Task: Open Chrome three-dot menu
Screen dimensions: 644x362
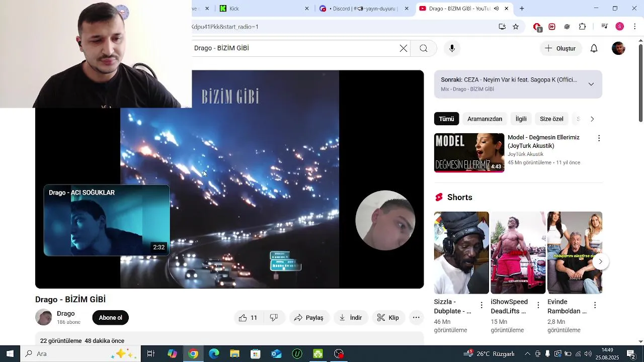Action: tap(635, 27)
